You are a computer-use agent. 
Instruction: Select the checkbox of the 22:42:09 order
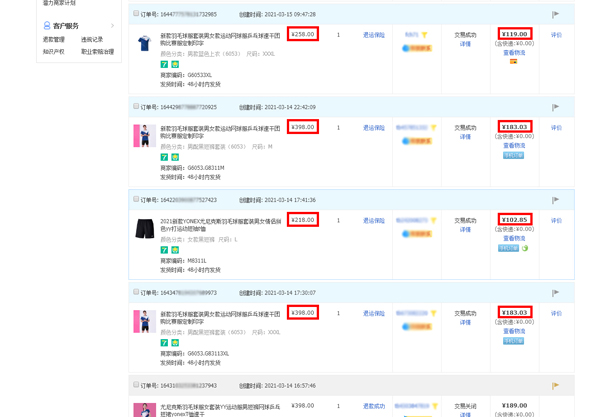tap(136, 107)
